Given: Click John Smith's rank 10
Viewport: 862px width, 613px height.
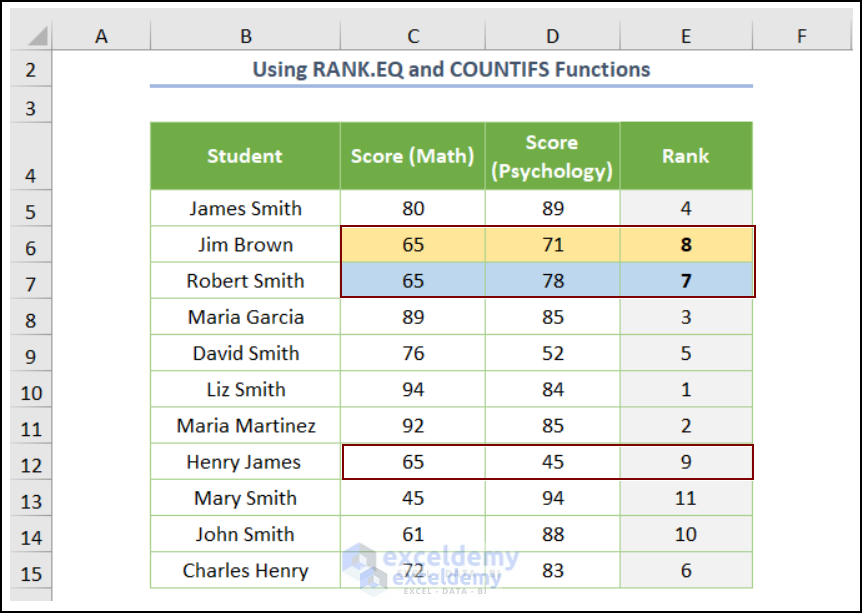Looking at the screenshot, I should pyautogui.click(x=686, y=534).
